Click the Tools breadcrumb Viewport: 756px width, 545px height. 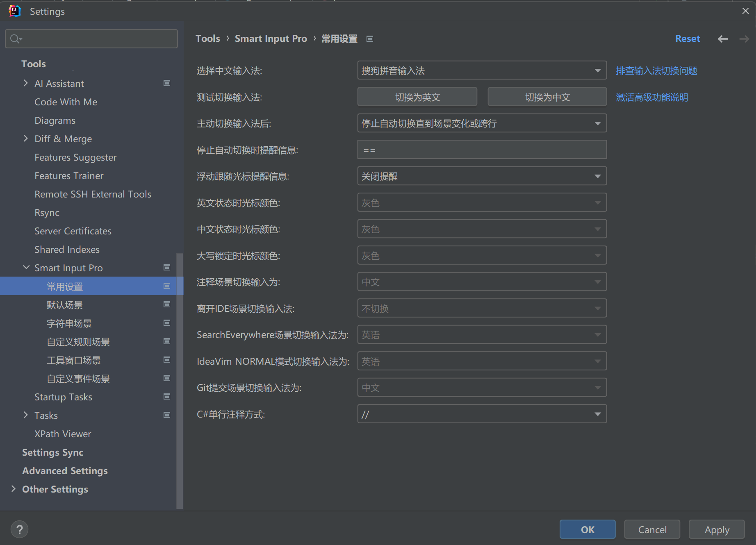coord(207,39)
